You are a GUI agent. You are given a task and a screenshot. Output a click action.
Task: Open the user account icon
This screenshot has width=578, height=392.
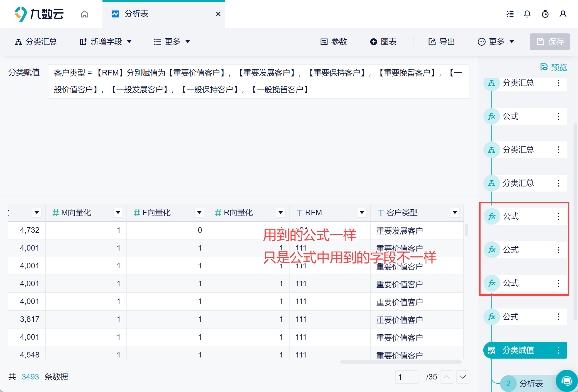(563, 14)
